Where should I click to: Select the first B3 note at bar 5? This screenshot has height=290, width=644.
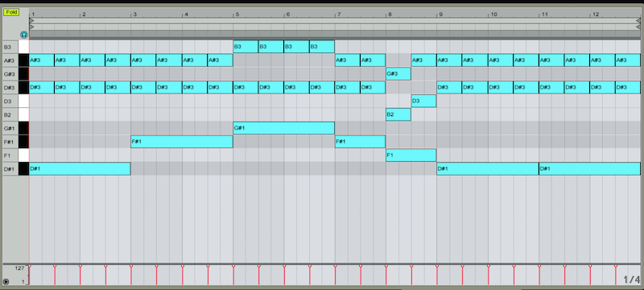[x=246, y=47]
